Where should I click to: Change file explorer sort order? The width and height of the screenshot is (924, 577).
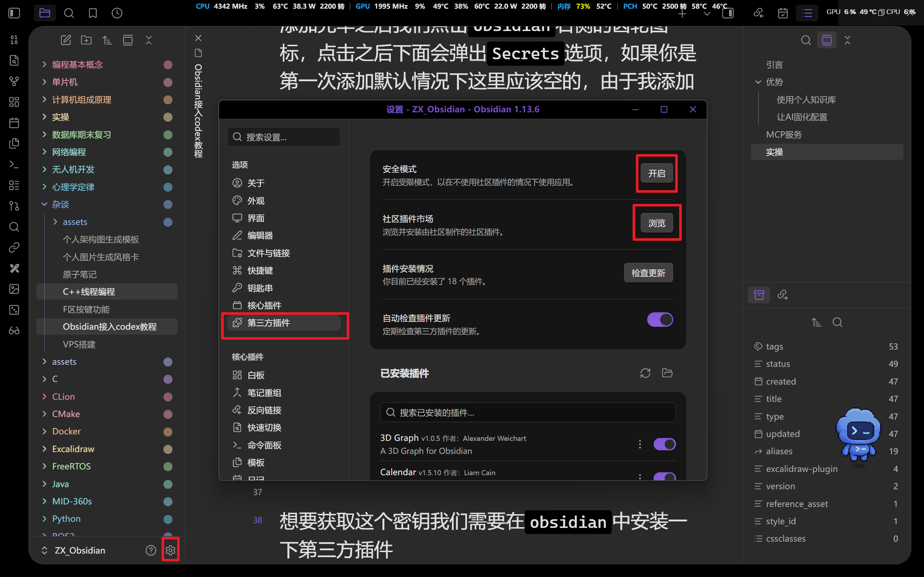pyautogui.click(x=107, y=40)
